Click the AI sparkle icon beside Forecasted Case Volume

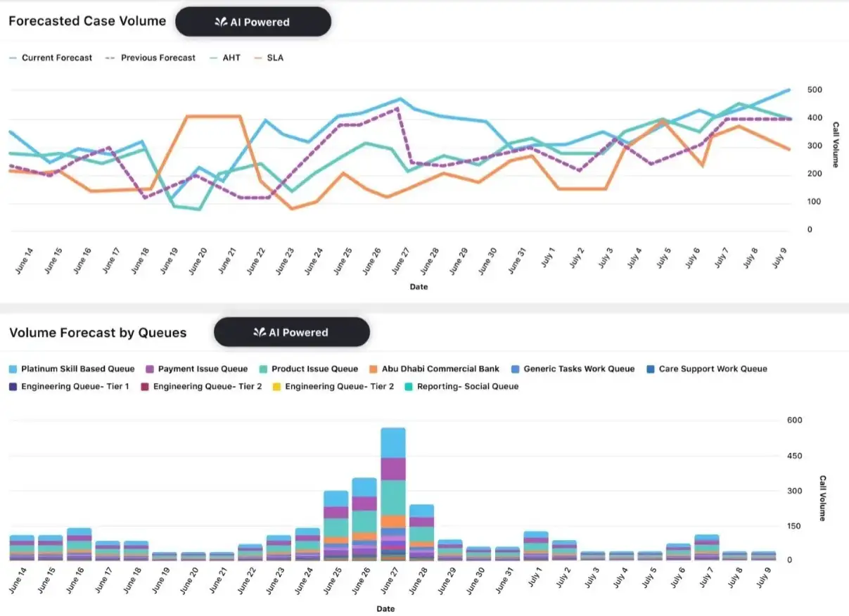(220, 22)
